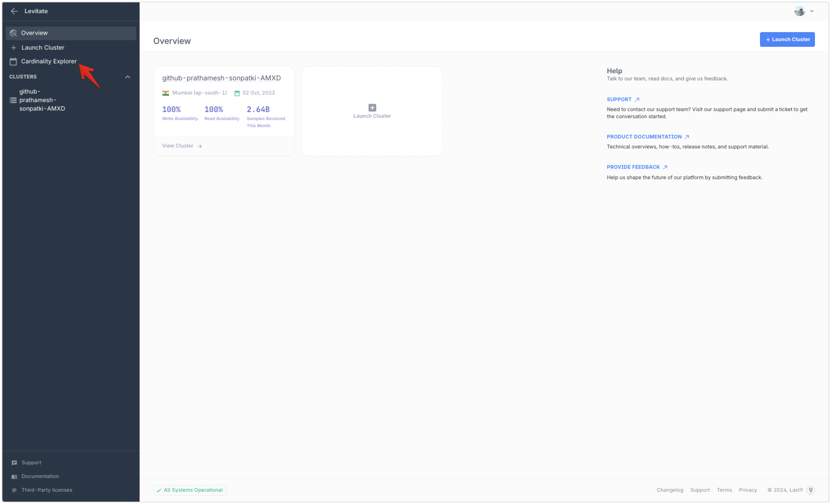
Task: Open Support via the chat bubble icon
Action: coord(15,462)
